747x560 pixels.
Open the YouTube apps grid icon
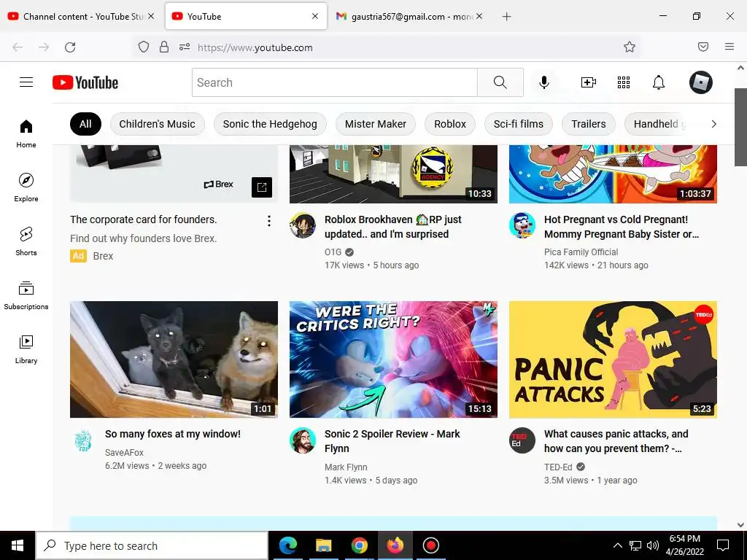click(624, 82)
